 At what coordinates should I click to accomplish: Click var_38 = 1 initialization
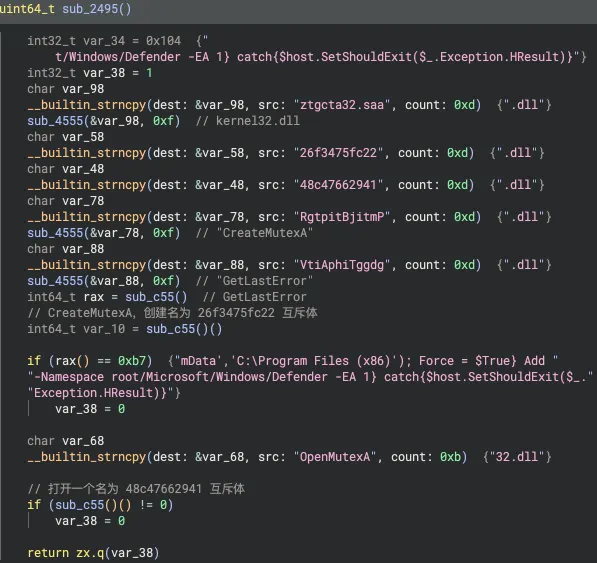(x=90, y=73)
